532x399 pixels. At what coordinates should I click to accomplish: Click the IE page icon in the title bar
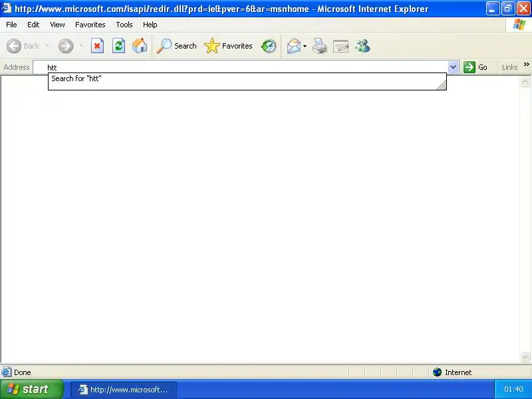[7, 7]
